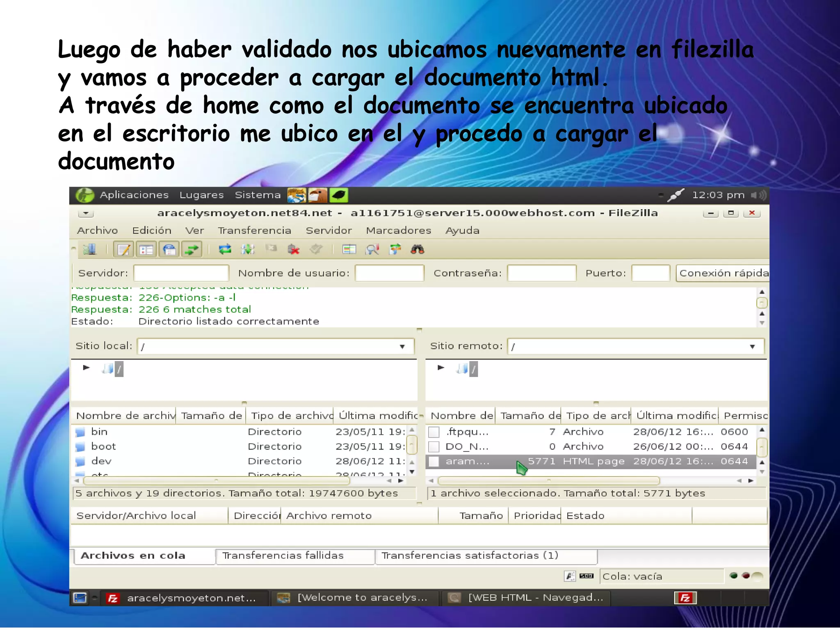Click the first launcher icon after Sistema
This screenshot has height=630, width=840.
pos(297,195)
